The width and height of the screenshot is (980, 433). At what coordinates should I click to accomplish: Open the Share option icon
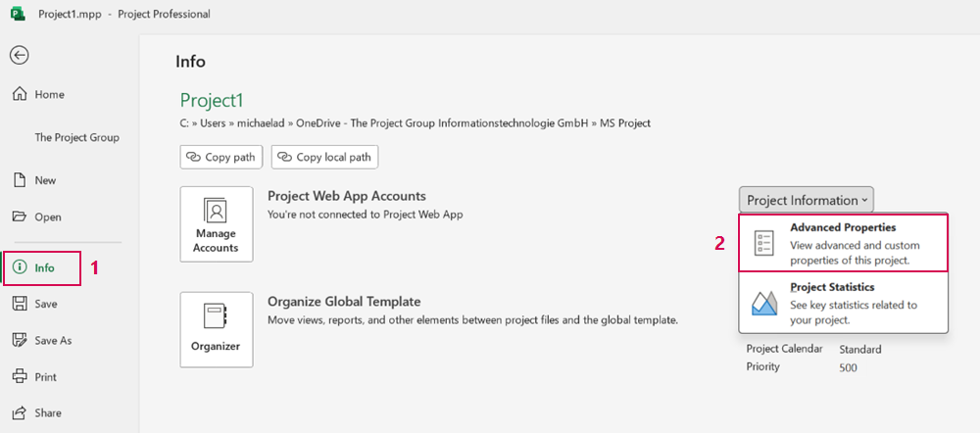click(20, 413)
